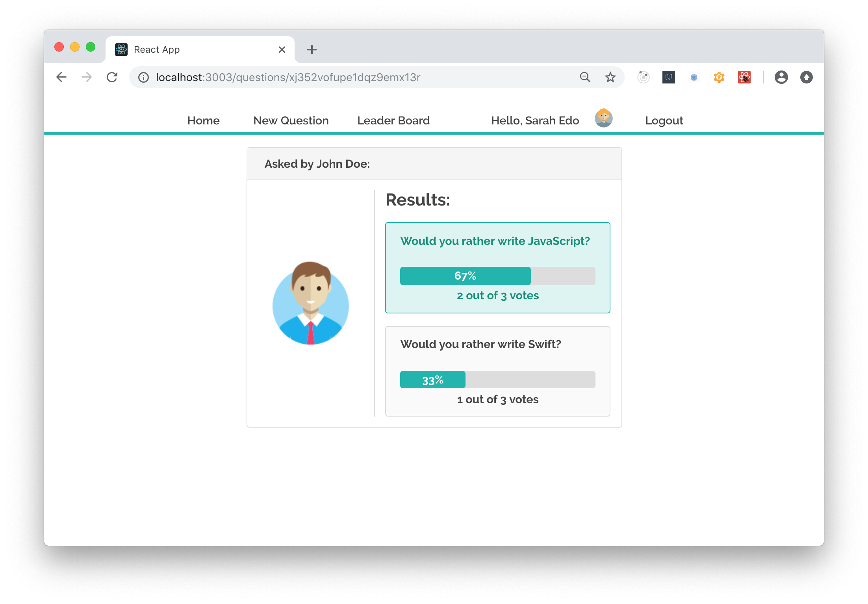Click the 67% JavaScript progress bar
This screenshot has height=604, width=868.
465,276
